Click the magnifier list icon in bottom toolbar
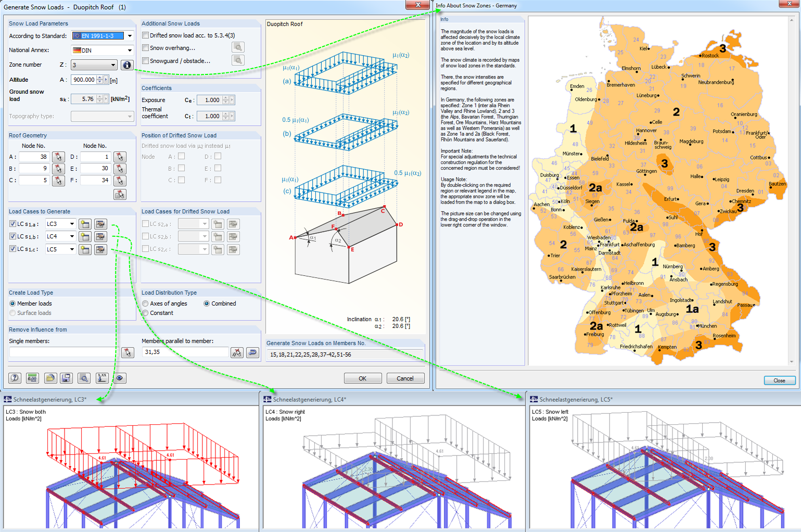This screenshot has width=801, height=532. [x=84, y=378]
